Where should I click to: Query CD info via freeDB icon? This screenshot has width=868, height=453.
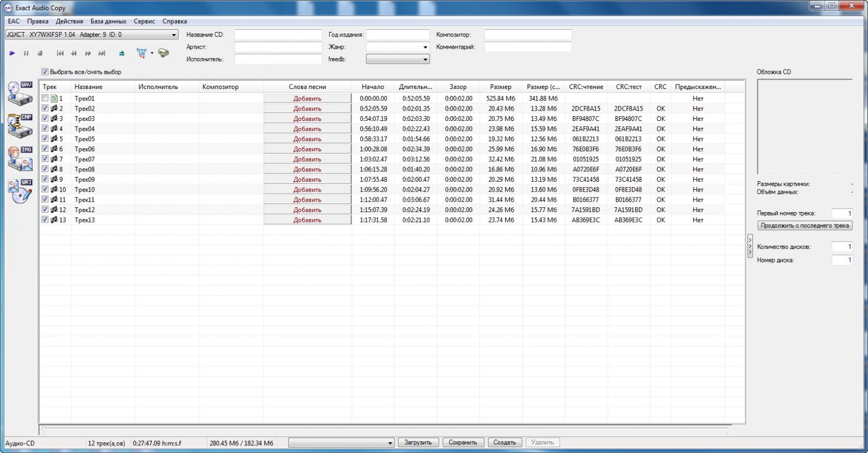[x=142, y=53]
